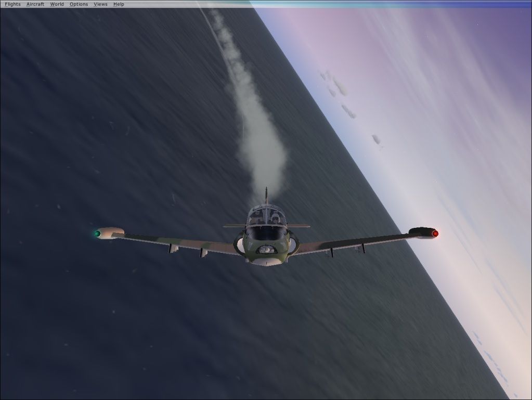Open the Help menu
The height and width of the screenshot is (400, 532).
coord(119,4)
